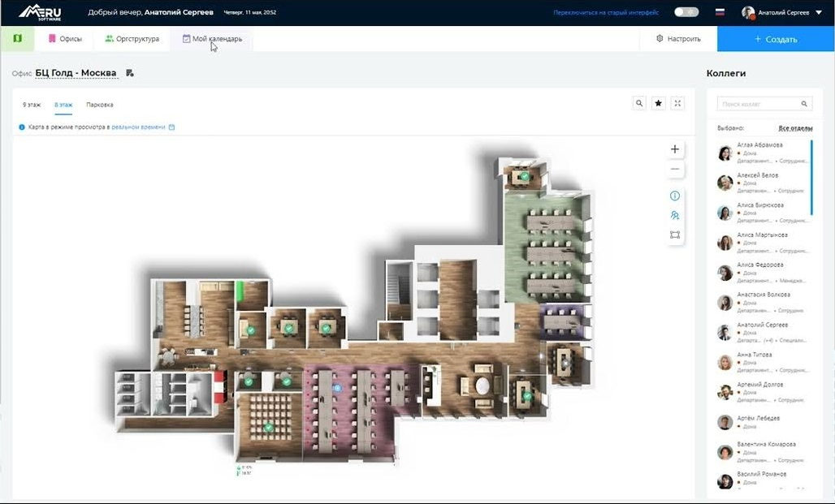Click the реальном времени link
This screenshot has height=504, width=835.
pyautogui.click(x=138, y=127)
